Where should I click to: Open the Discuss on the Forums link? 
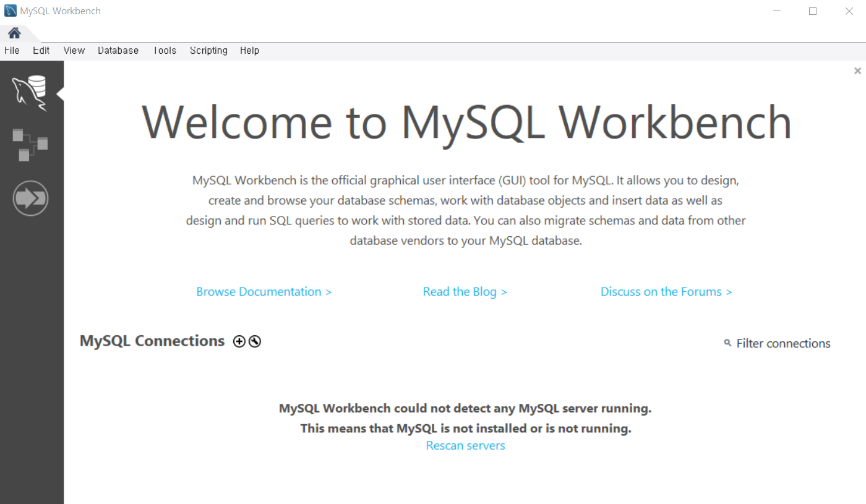pyautogui.click(x=666, y=292)
